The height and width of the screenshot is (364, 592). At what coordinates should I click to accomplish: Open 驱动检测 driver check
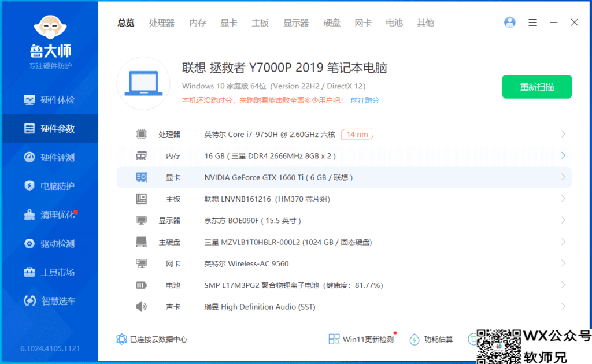click(x=50, y=244)
